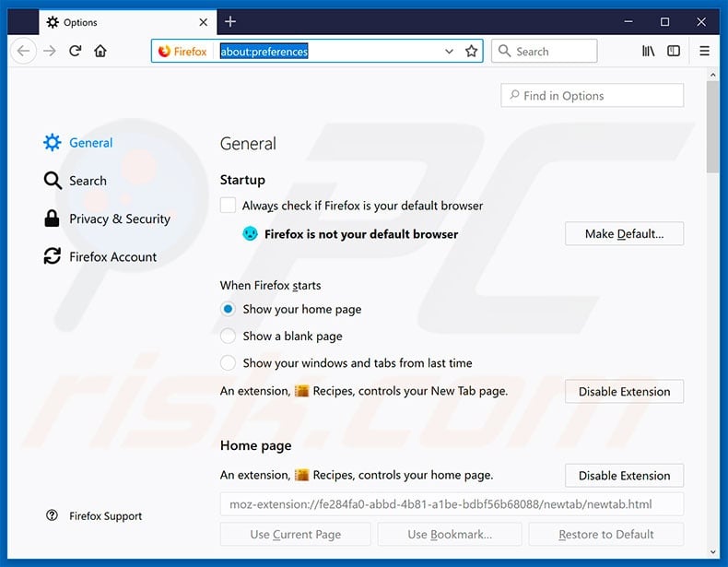Switch to the Options tab

click(128, 22)
